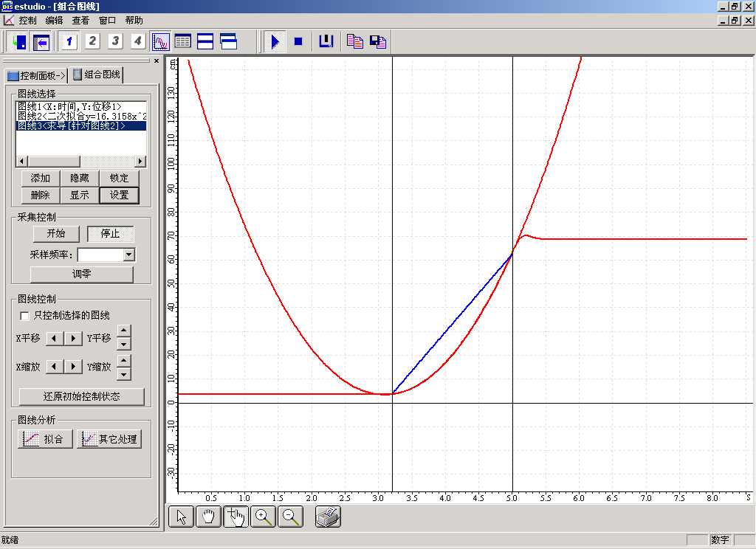Activate the zoom out magnifier tool
Screen dimensions: 756x549
coord(291,517)
